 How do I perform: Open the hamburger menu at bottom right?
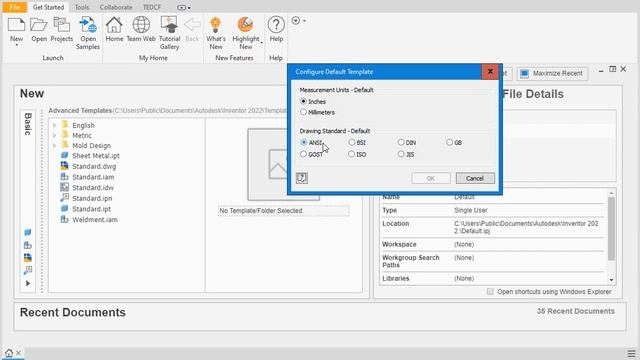[631, 353]
